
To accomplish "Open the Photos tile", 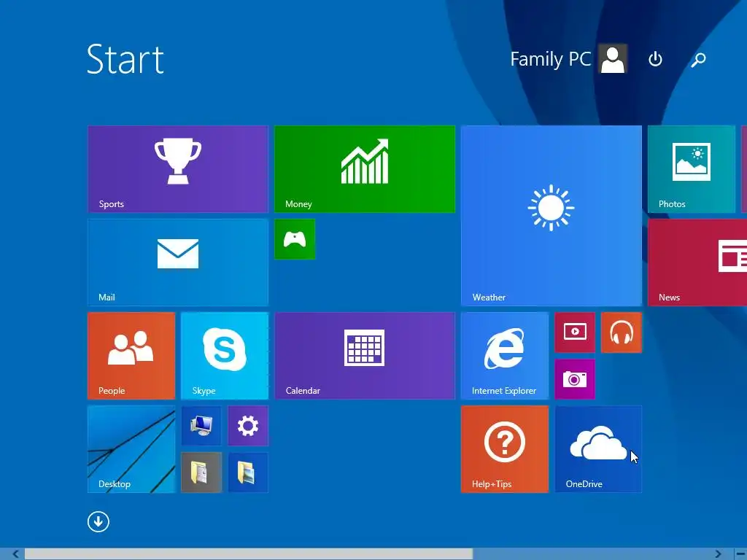I will click(692, 169).
